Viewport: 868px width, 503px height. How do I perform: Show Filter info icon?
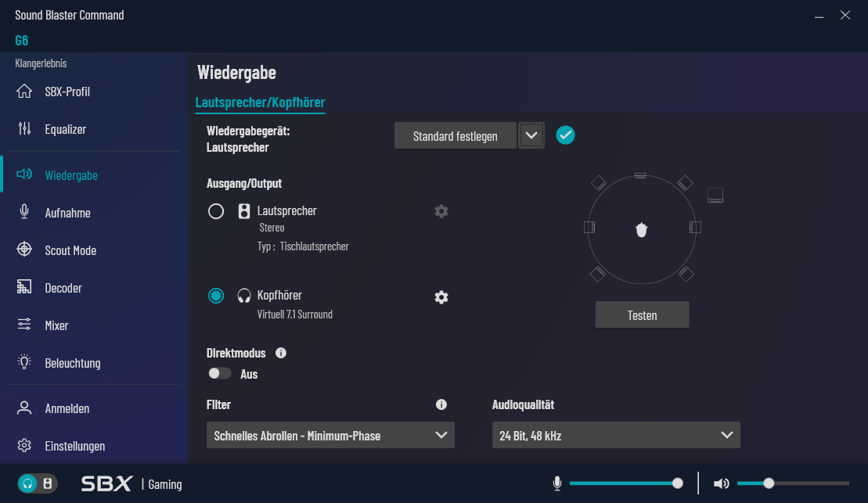click(x=441, y=404)
